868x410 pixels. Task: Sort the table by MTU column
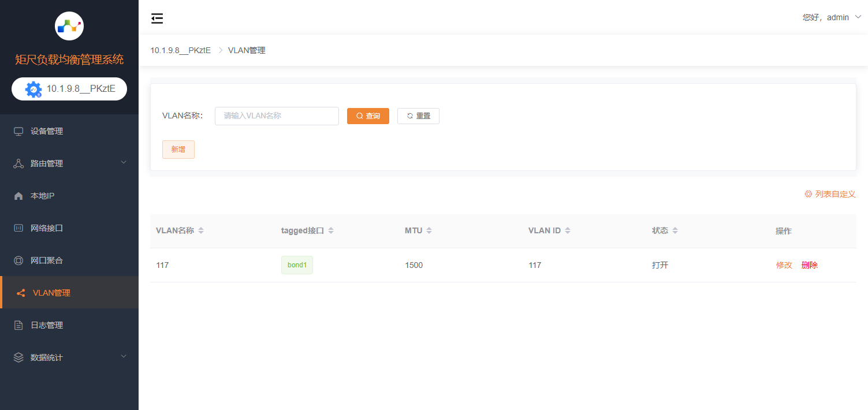pos(429,231)
